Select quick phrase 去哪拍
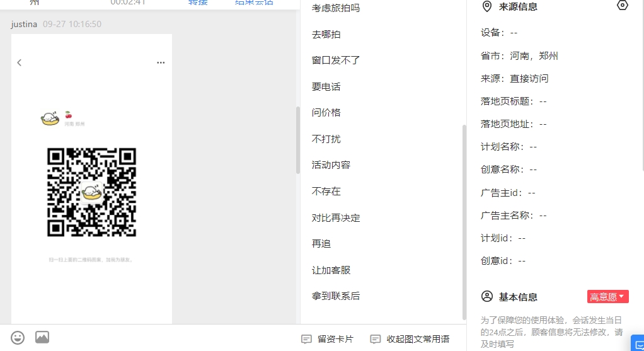This screenshot has width=644, height=351. pos(326,35)
